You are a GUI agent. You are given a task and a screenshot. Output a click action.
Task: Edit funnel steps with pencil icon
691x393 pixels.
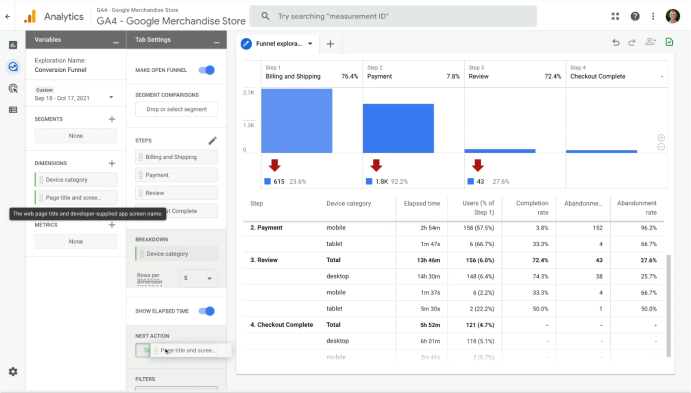click(x=212, y=141)
